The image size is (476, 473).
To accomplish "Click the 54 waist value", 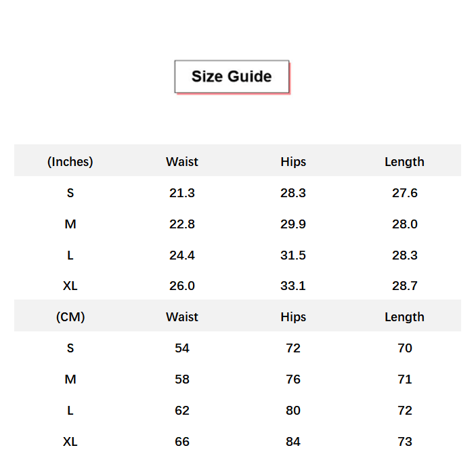I will point(182,348).
